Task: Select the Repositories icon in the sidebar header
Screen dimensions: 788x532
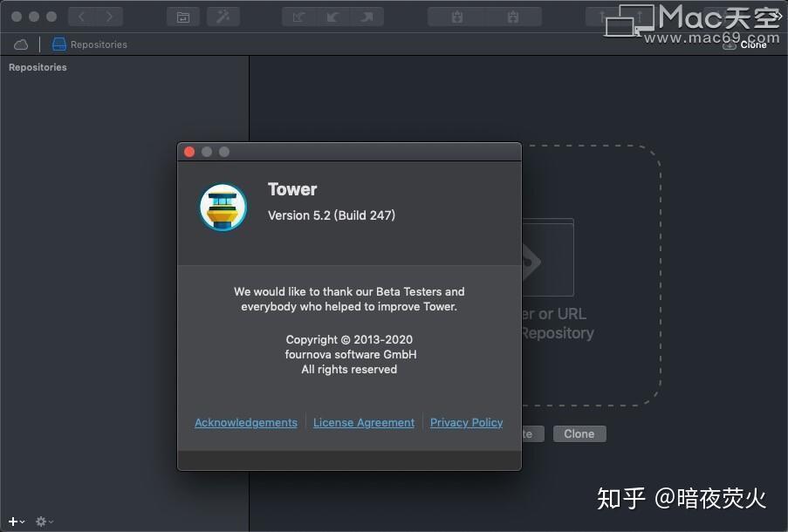Action: pos(59,44)
